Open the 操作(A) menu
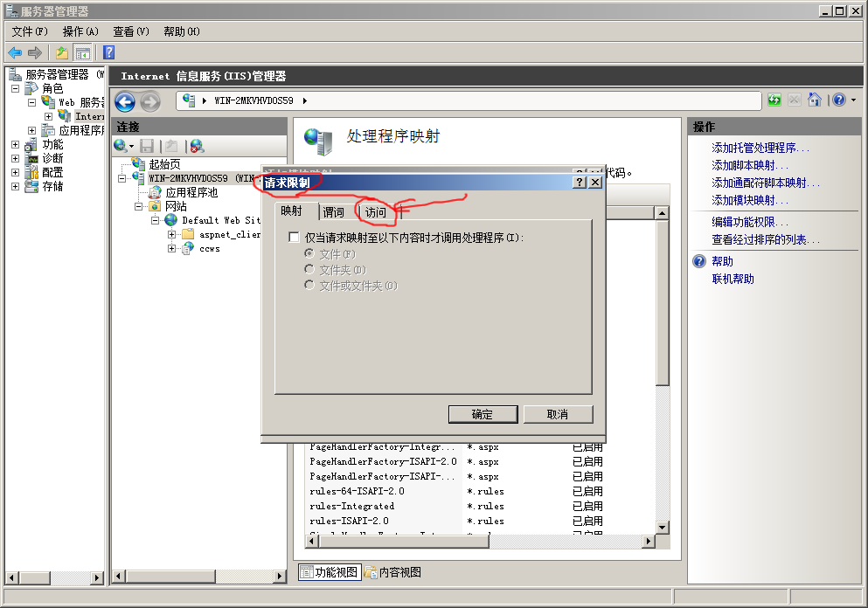 pos(80,31)
